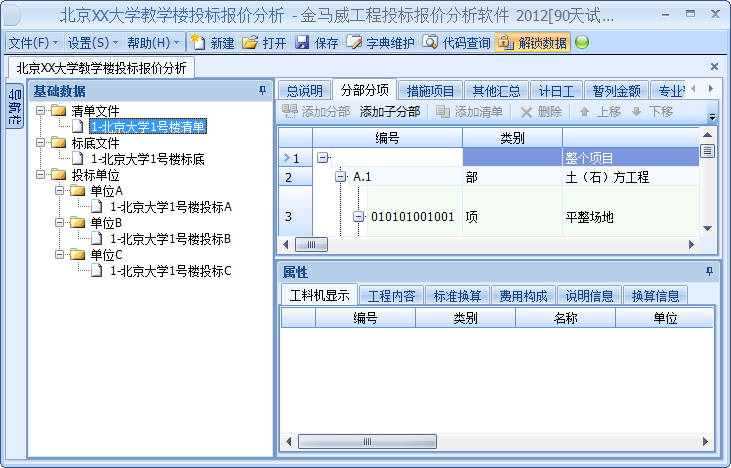This screenshot has width=731, height=468.
Task: Open 代码查询 code query tool
Action: (x=430, y=42)
